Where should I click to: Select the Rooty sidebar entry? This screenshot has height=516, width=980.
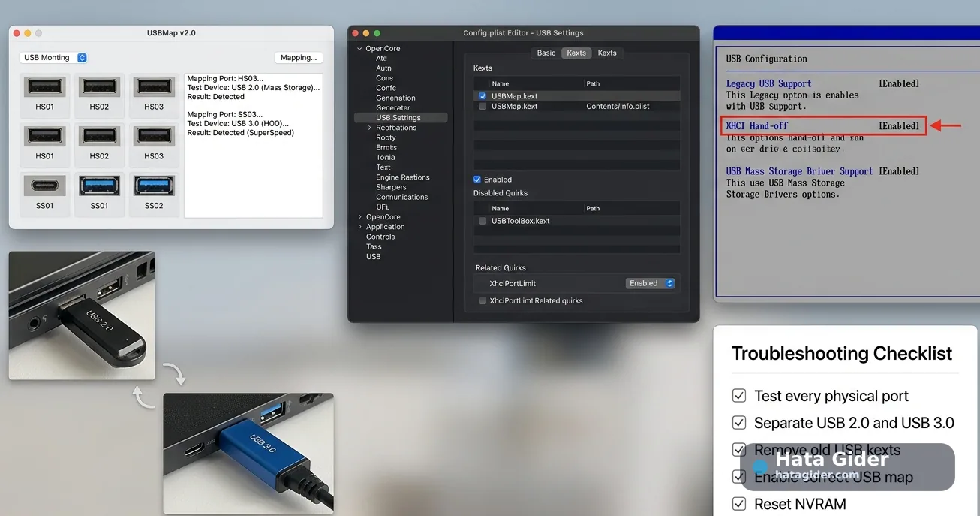pyautogui.click(x=386, y=138)
